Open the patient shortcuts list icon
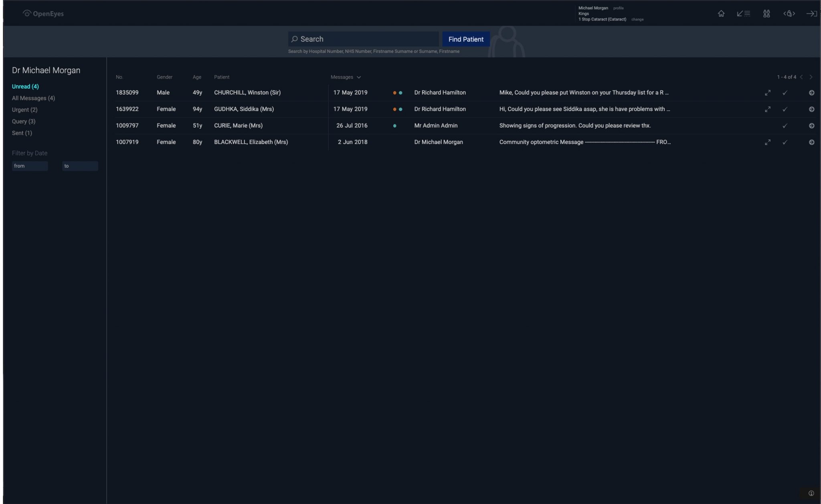This screenshot has width=821, height=504. tap(743, 14)
